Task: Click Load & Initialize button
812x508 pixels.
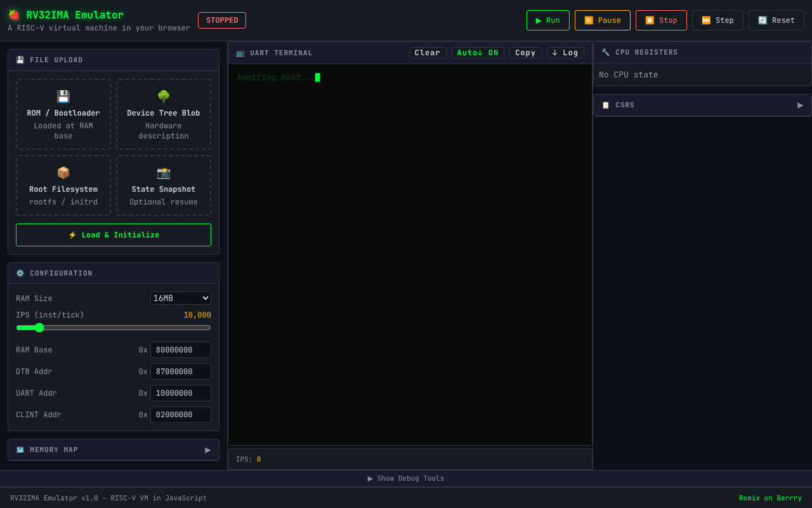Action: pos(114,235)
